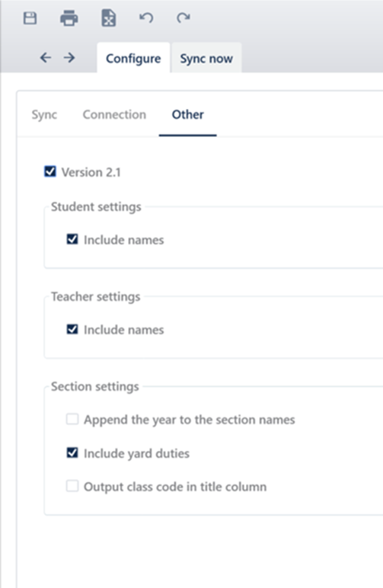Screen dimensions: 383x588
Task: Redo the last undone change
Action: [x=184, y=18]
